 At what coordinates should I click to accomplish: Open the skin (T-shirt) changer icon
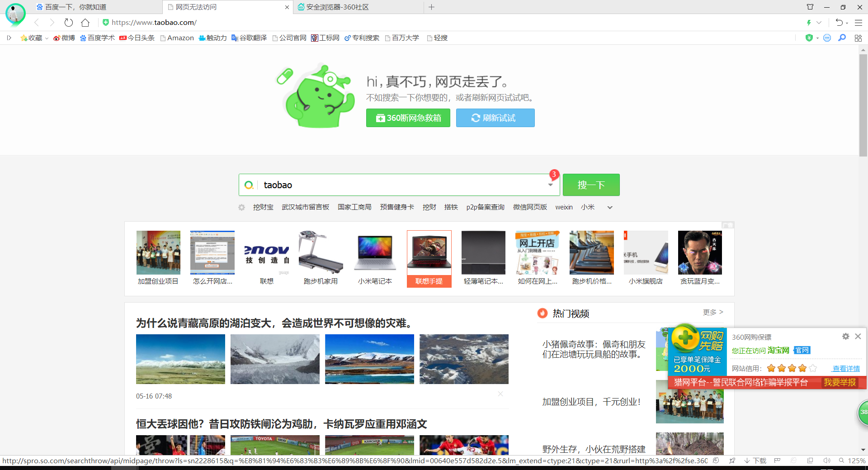point(810,7)
